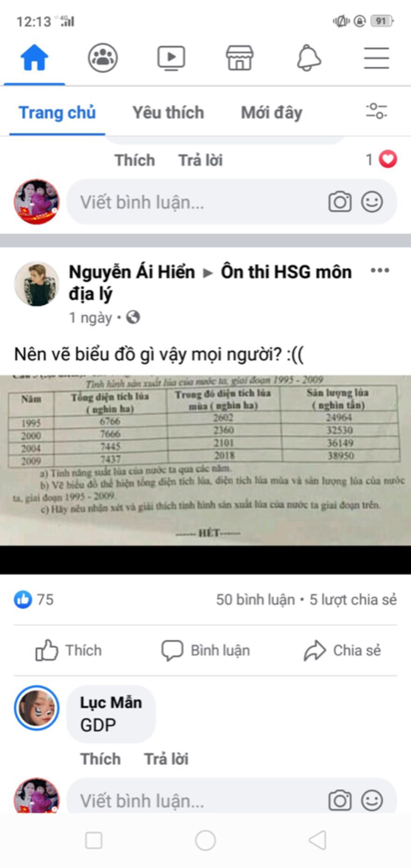Viewport: 411px width, 868px height.
Task: Switch to the Yêu thích tab
Action: [168, 113]
